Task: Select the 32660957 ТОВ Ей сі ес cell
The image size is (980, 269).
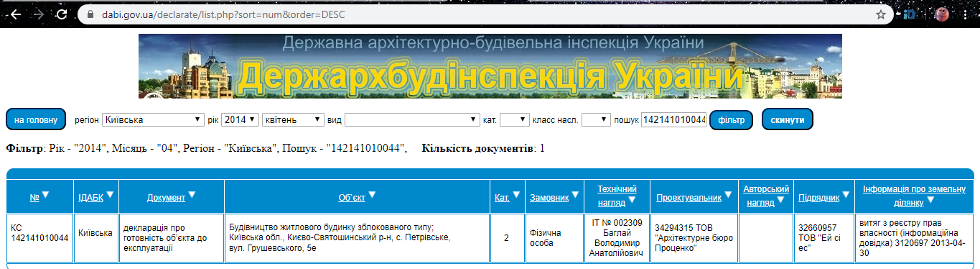Action: coord(823,238)
